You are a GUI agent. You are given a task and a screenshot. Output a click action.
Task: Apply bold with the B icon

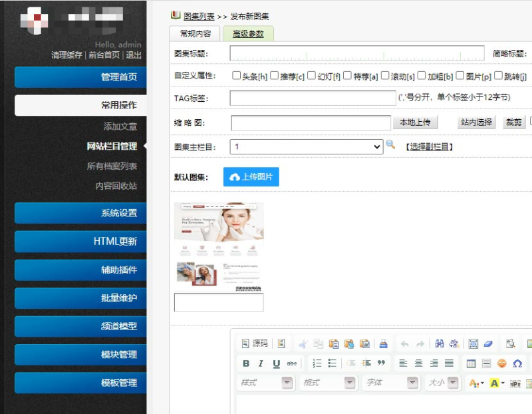pyautogui.click(x=246, y=363)
